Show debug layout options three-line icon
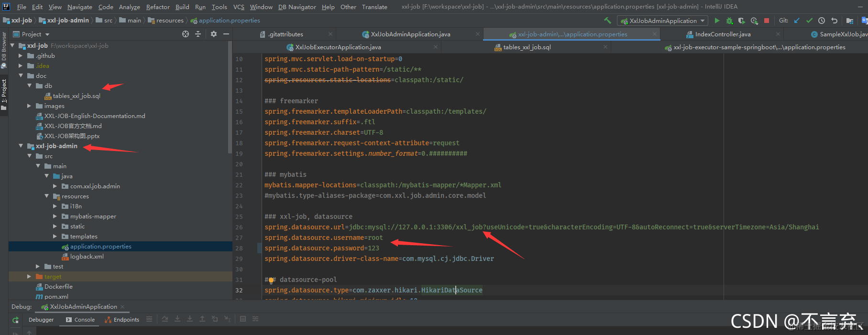868x335 pixels. click(x=149, y=319)
